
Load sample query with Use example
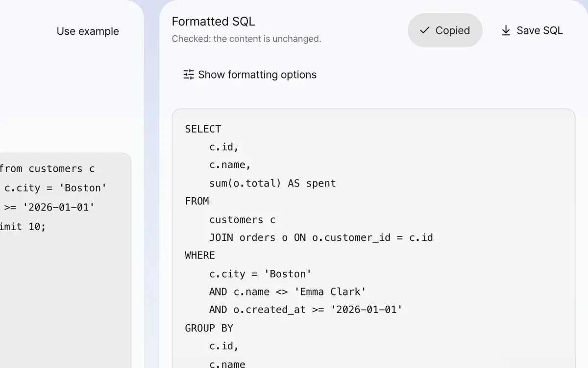pyautogui.click(x=88, y=31)
